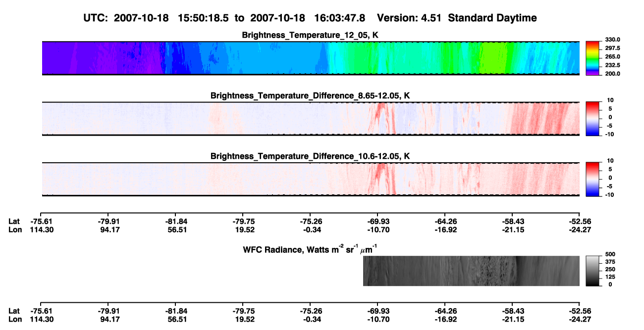This screenshot has height=330, width=644.
Task: Click longitude '114.30' on the upper axis
Action: click(x=43, y=230)
